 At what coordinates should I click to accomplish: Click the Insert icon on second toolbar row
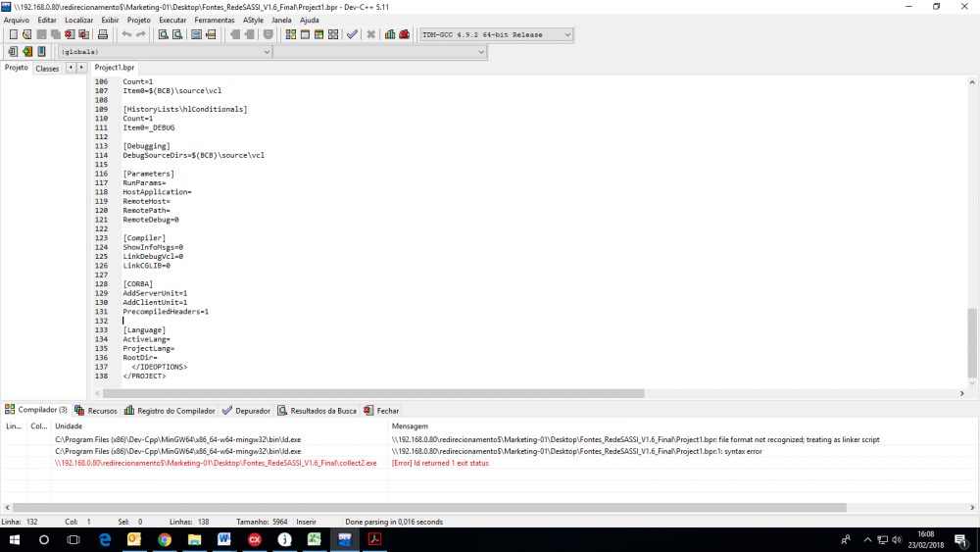[13, 52]
